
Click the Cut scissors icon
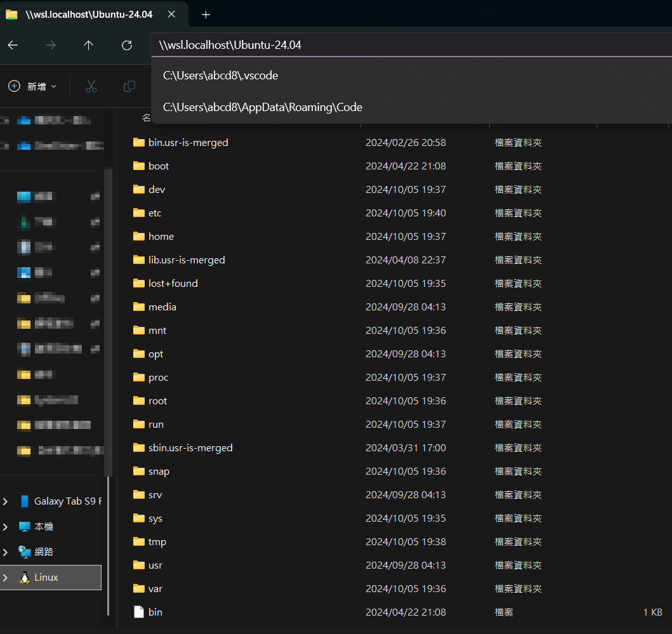(91, 86)
